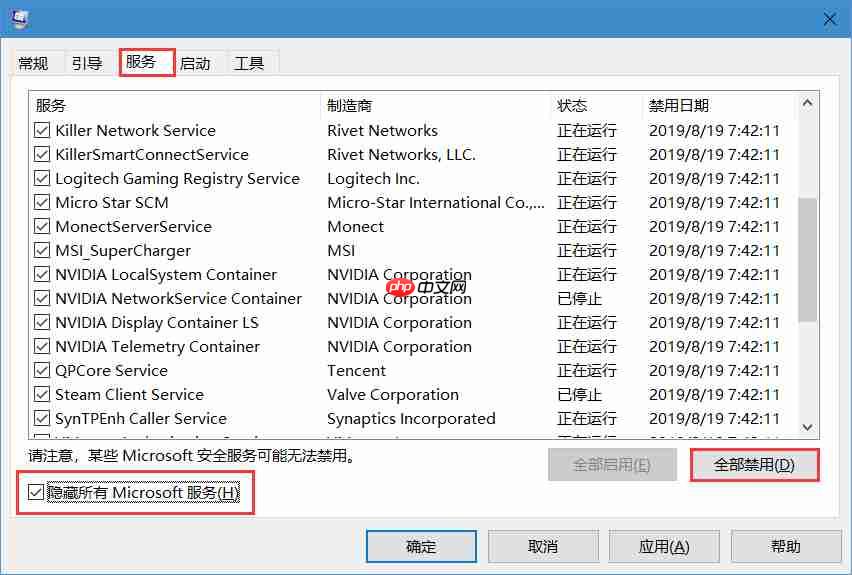Click the Tencent manufacturer cell

tap(356, 371)
